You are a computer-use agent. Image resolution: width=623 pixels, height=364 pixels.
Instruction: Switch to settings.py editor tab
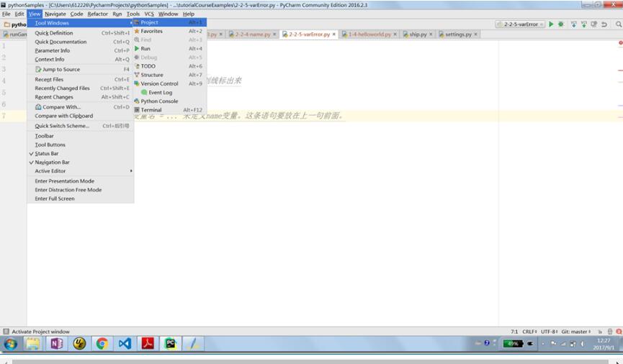click(458, 34)
